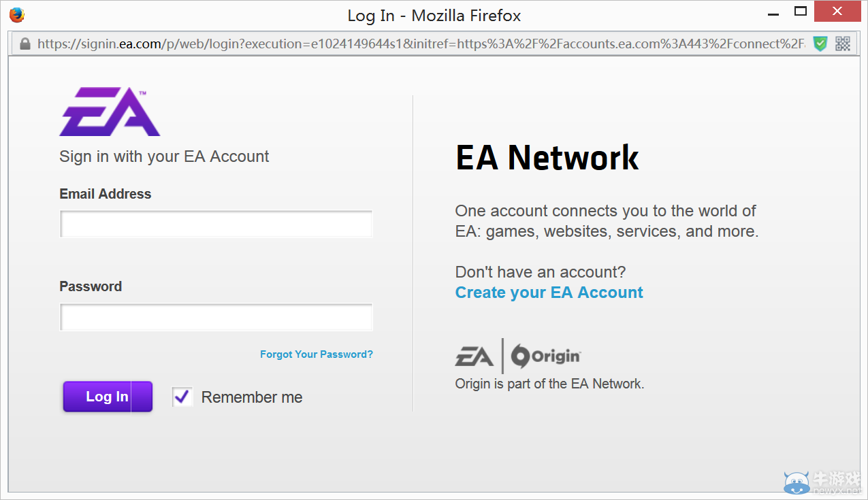
Task: Click the green shield icon
Action: (820, 44)
